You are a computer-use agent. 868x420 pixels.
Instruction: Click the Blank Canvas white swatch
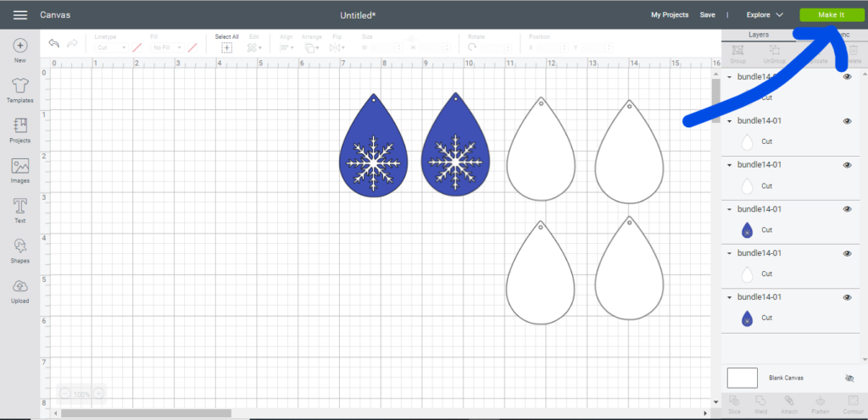743,378
